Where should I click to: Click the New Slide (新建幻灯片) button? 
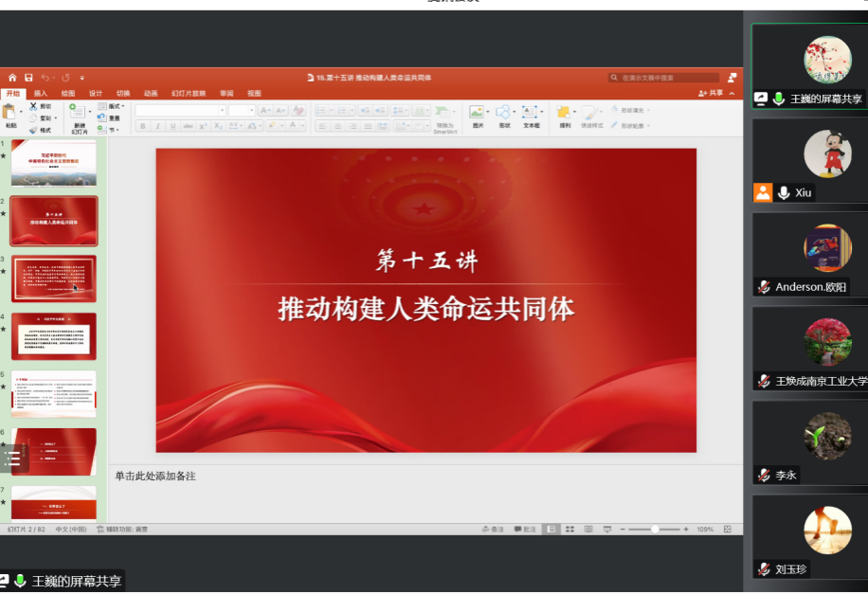(80, 117)
